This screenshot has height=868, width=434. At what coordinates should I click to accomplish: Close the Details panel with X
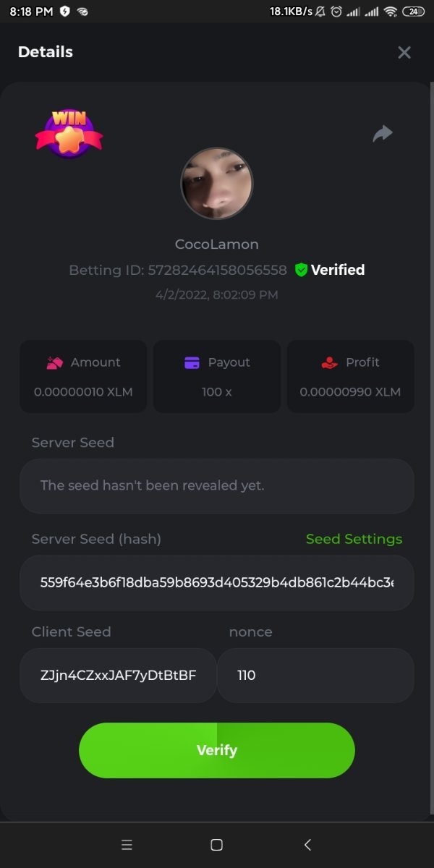coord(404,52)
